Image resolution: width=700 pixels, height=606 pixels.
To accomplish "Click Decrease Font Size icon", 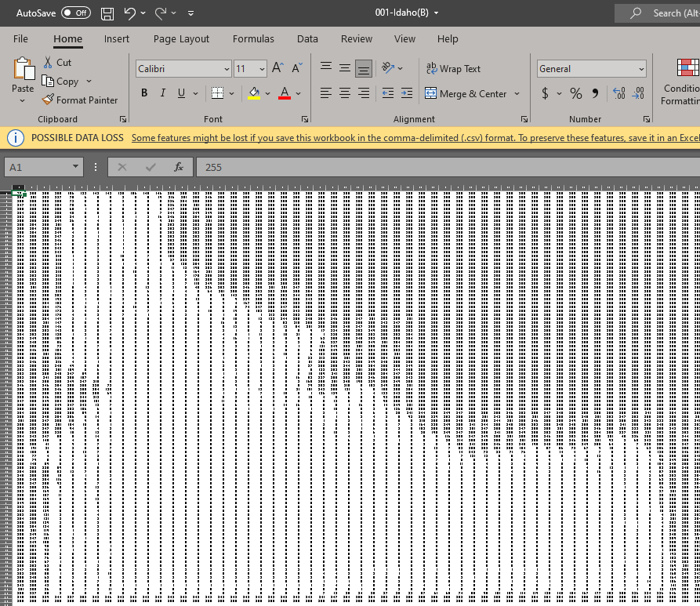I will (x=297, y=68).
